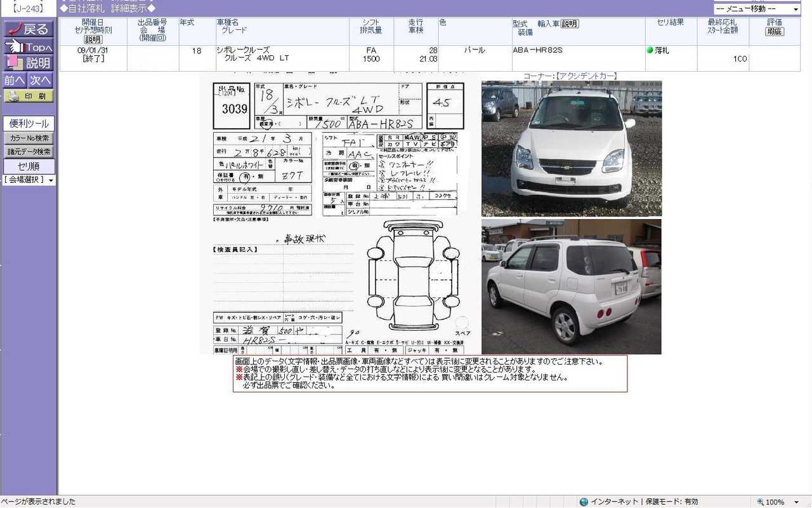The image size is (812, 508).
Task: Click 説明 button next to 輸入車
Action: pyautogui.click(x=569, y=23)
